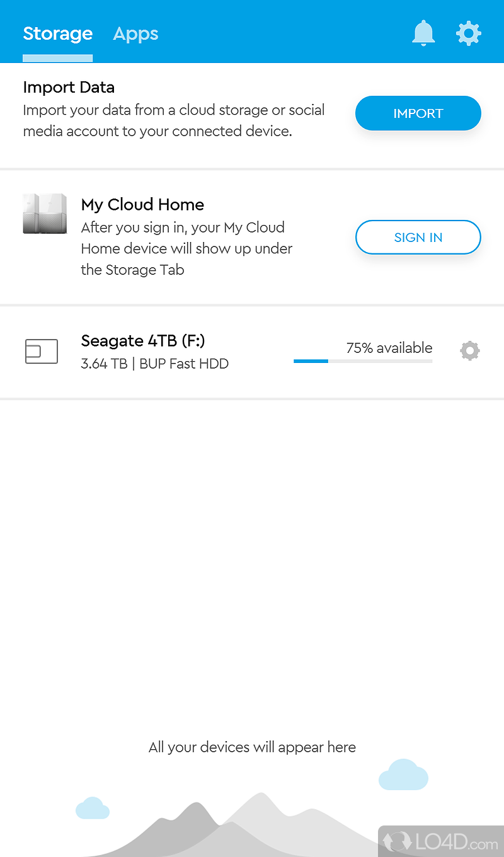Click SIGN IN for My Cloud Home

click(418, 238)
